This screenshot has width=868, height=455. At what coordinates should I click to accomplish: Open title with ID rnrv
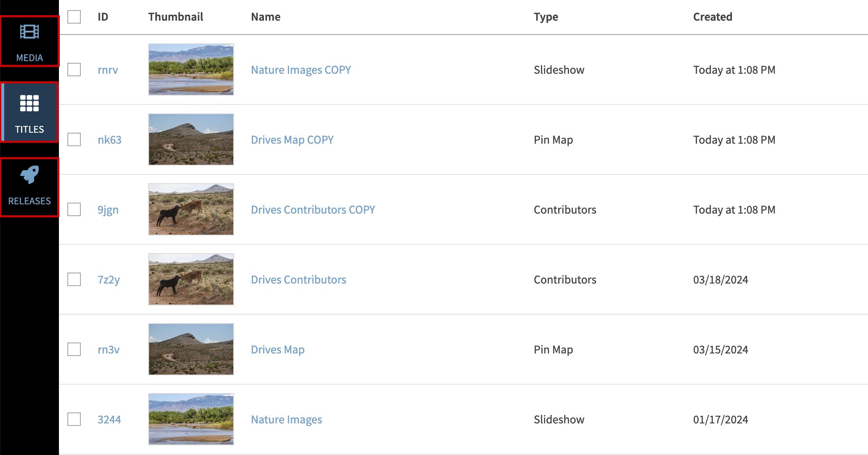click(108, 70)
